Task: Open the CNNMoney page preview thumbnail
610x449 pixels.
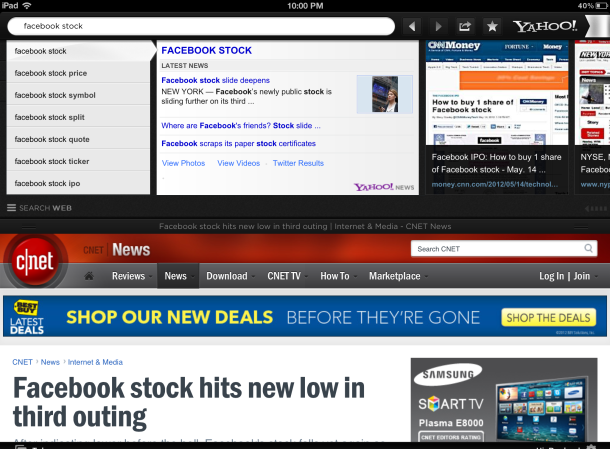Action: (497, 93)
